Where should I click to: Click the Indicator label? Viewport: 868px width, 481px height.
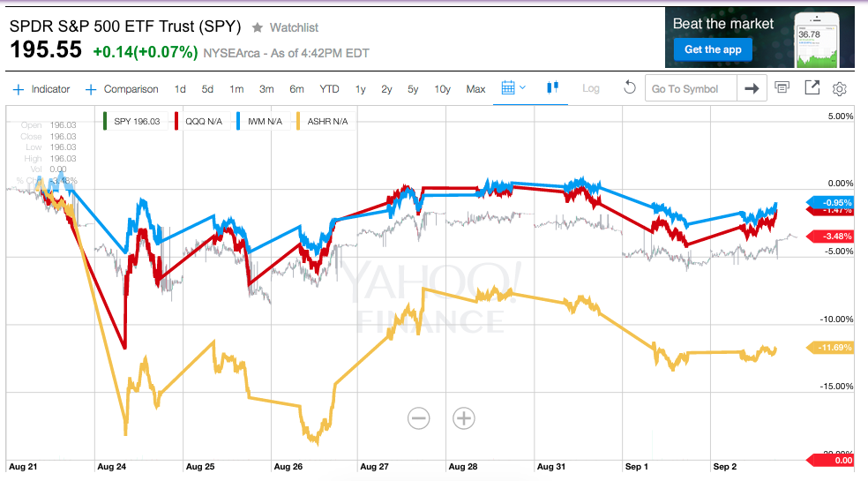point(50,89)
